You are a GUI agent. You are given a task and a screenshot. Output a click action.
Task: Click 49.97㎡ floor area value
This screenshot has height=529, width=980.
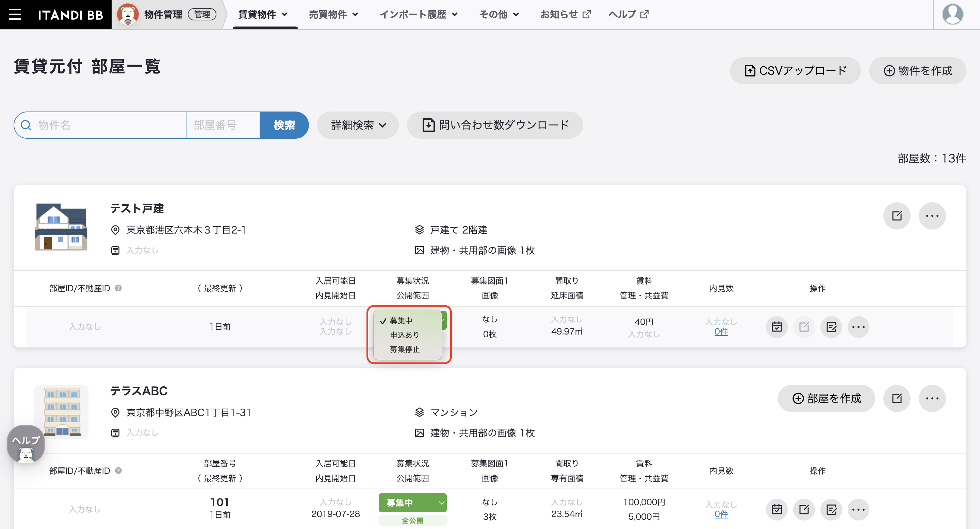click(x=567, y=331)
